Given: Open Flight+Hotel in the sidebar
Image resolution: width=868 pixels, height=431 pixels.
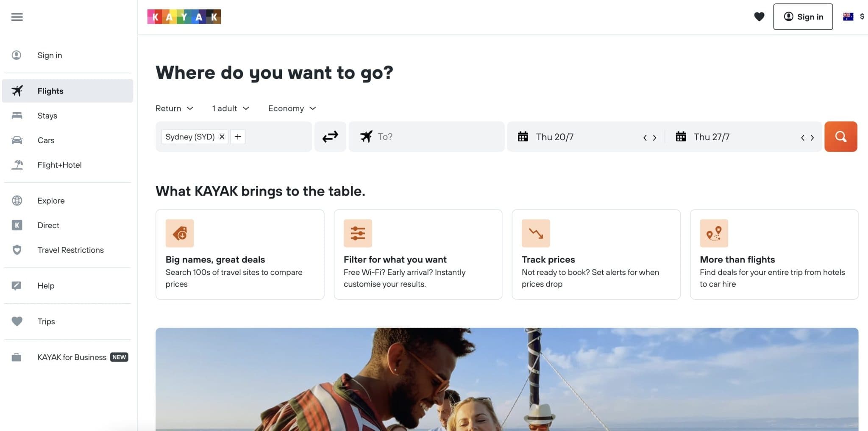Looking at the screenshot, I should tap(67, 165).
